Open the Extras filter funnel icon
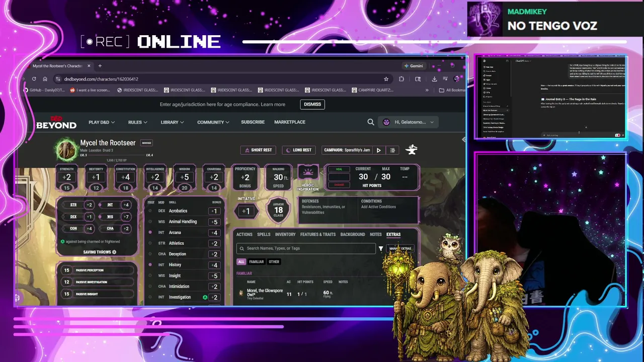 [380, 248]
